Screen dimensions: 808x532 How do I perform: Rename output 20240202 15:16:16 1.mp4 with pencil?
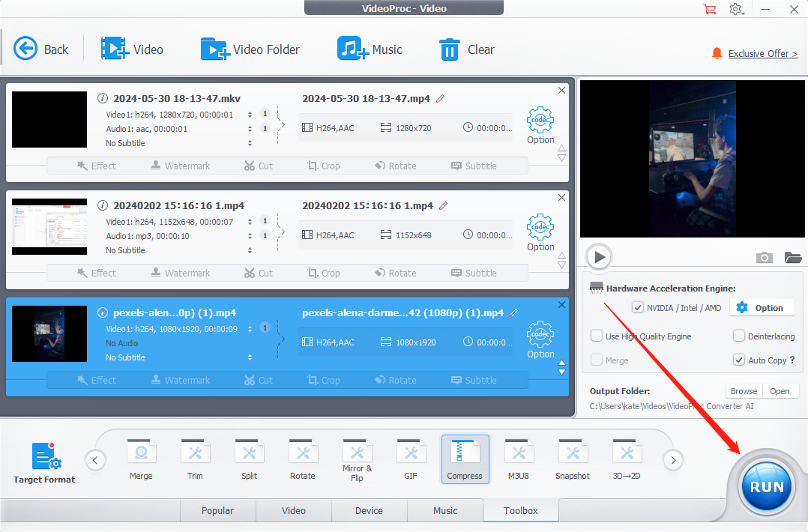(x=443, y=205)
